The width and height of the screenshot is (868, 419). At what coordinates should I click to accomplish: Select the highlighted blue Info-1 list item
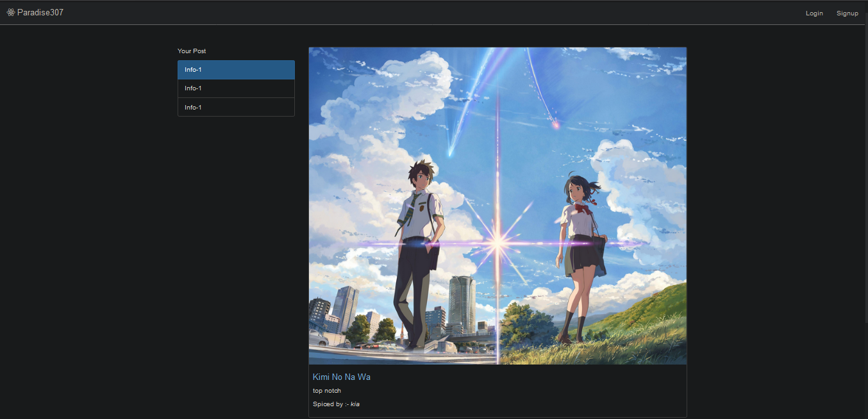tap(236, 70)
